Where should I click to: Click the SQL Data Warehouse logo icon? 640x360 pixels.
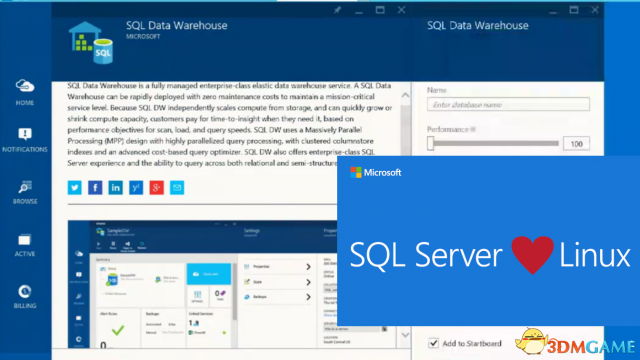(x=91, y=43)
